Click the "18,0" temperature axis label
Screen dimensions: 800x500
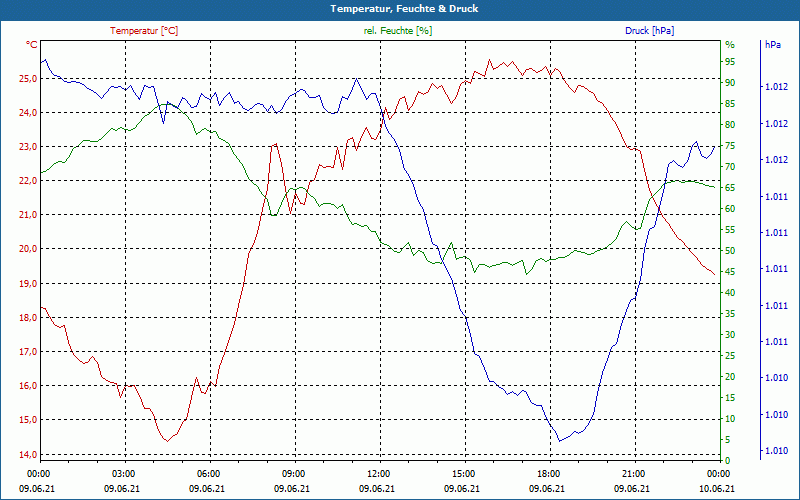pyautogui.click(x=29, y=318)
